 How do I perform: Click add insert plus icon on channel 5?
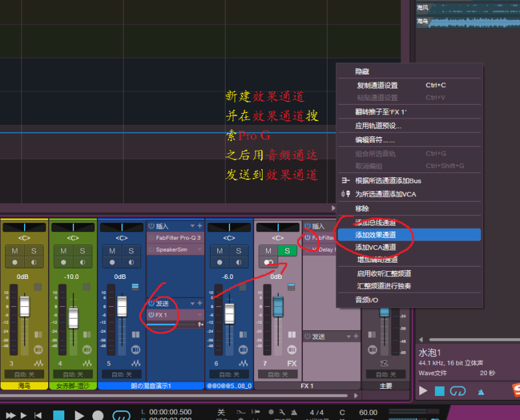[200, 226]
